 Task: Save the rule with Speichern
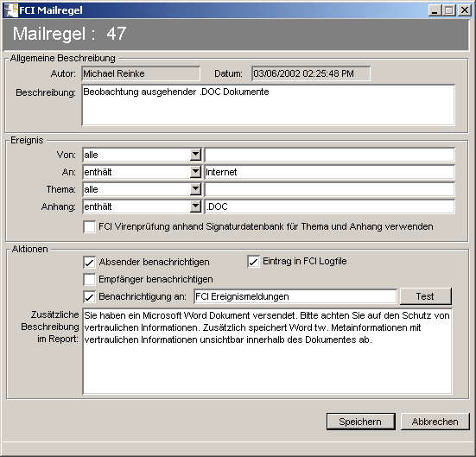[360, 422]
